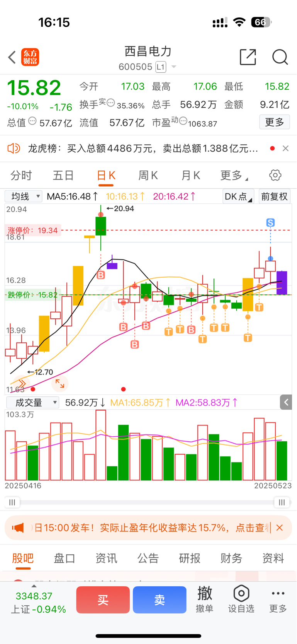Viewport: 297px width, 644px height.
Task: Switch to 研报 tab
Action: pyautogui.click(x=190, y=558)
